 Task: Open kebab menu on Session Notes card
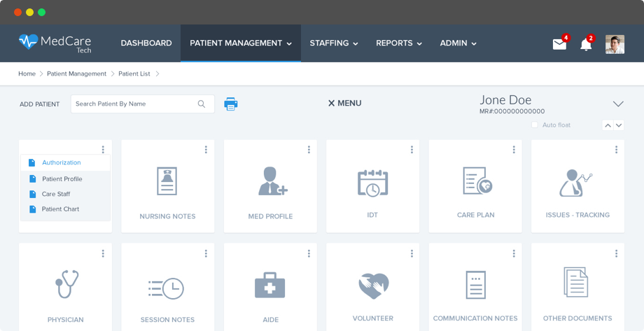pos(206,253)
